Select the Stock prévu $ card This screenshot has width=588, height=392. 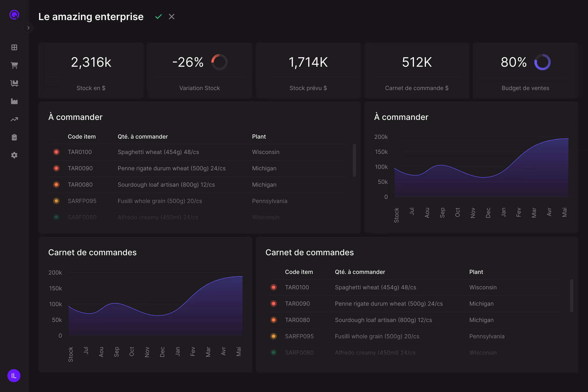[308, 70]
